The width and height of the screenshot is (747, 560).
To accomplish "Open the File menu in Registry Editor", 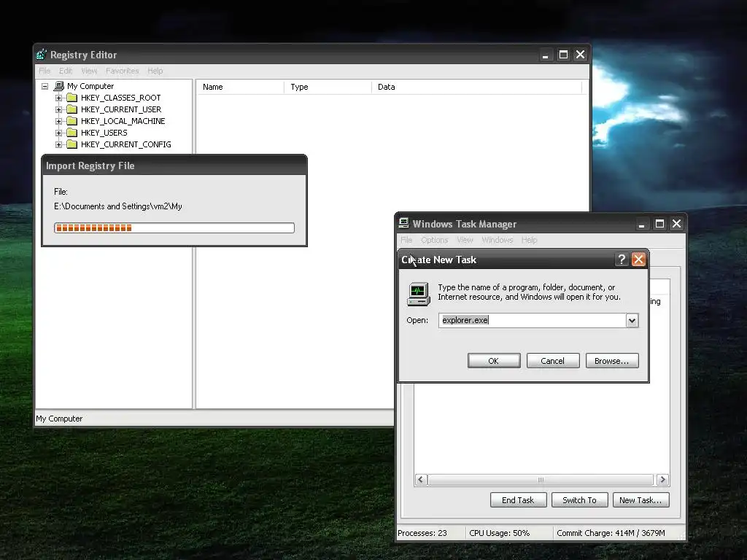I will coord(44,71).
